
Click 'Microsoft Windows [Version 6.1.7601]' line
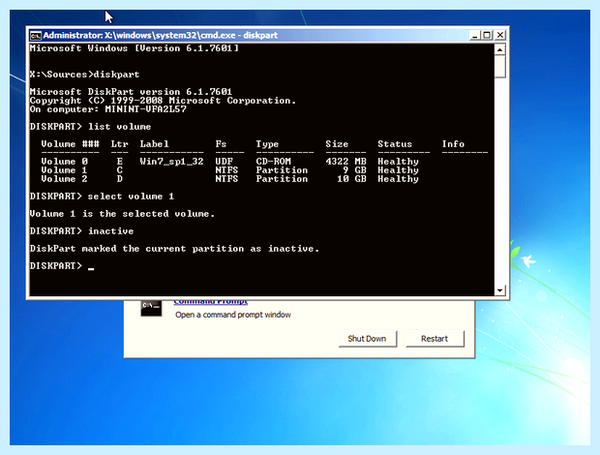134,48
